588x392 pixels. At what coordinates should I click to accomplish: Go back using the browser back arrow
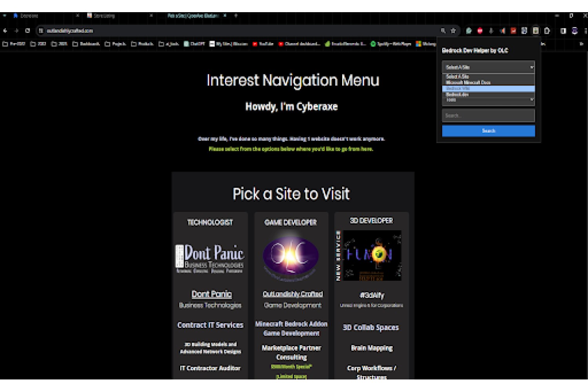click(x=5, y=31)
